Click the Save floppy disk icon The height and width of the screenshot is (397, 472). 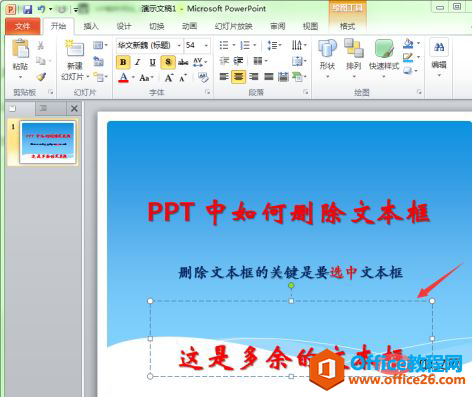(x=27, y=9)
